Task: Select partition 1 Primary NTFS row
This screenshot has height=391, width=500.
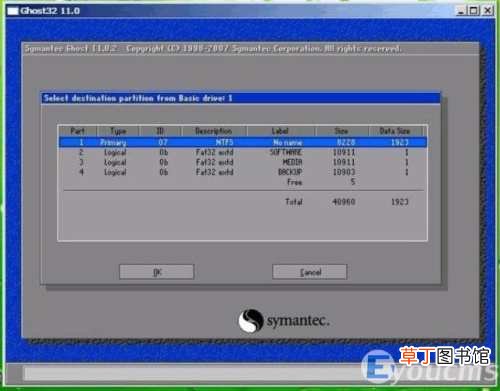Action: [243, 142]
